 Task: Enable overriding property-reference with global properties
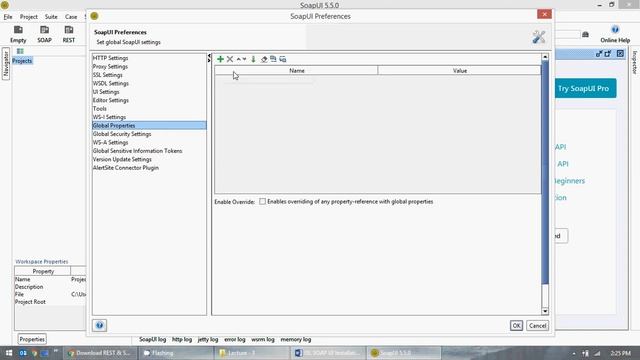[x=262, y=201]
